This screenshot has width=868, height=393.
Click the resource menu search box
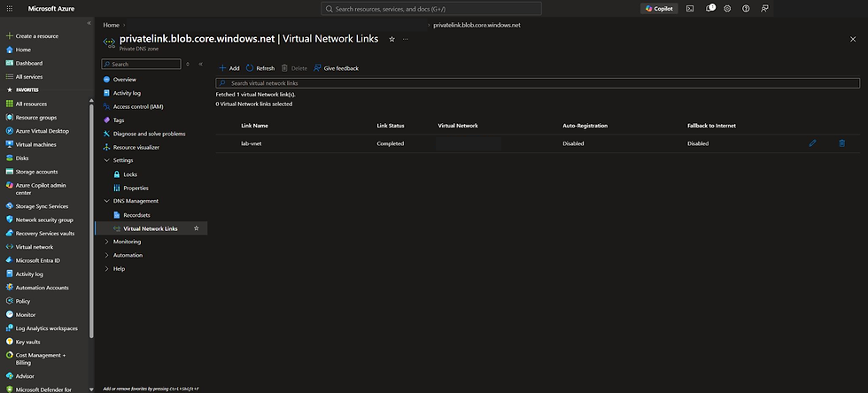pos(141,65)
